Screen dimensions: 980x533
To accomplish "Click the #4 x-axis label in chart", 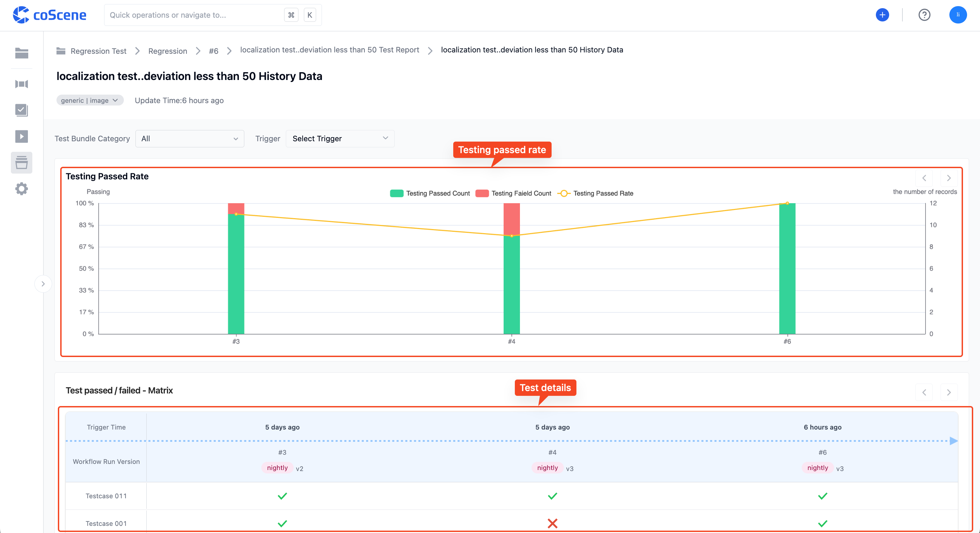I will (512, 341).
